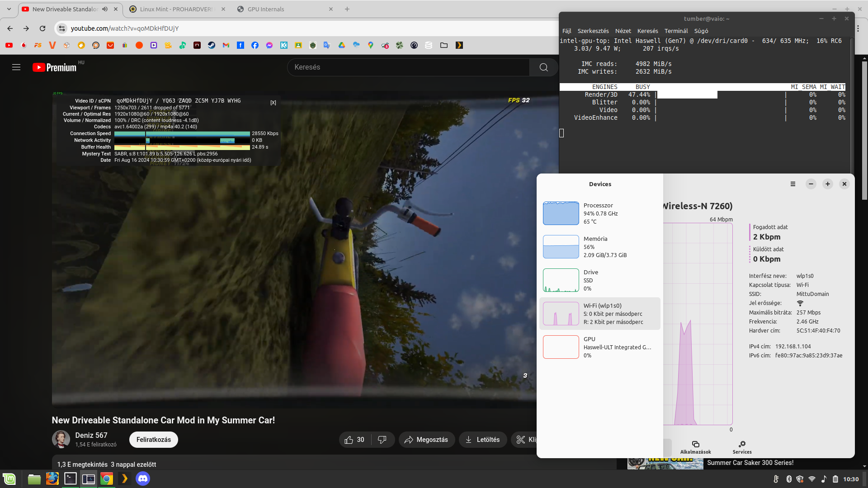868x488 pixels.
Task: Open the site information icon in address bar
Action: 62,28
